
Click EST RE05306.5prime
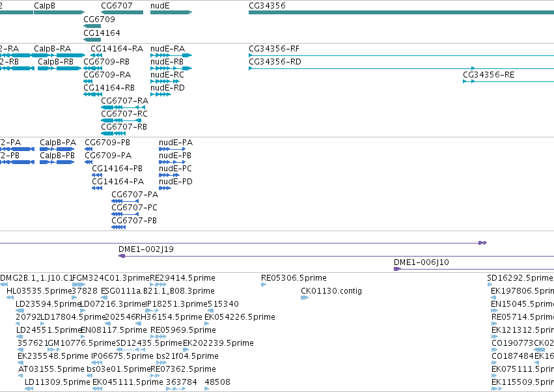click(x=264, y=285)
